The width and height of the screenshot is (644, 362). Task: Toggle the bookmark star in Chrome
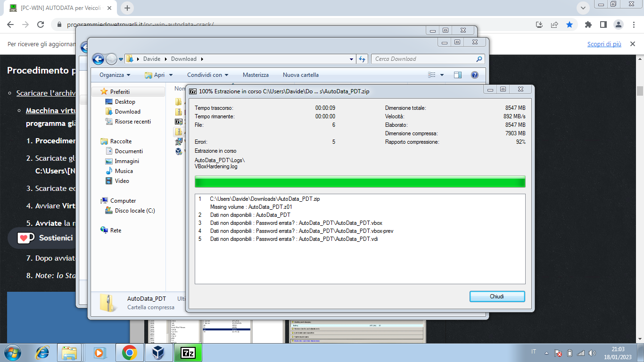tap(570, 25)
